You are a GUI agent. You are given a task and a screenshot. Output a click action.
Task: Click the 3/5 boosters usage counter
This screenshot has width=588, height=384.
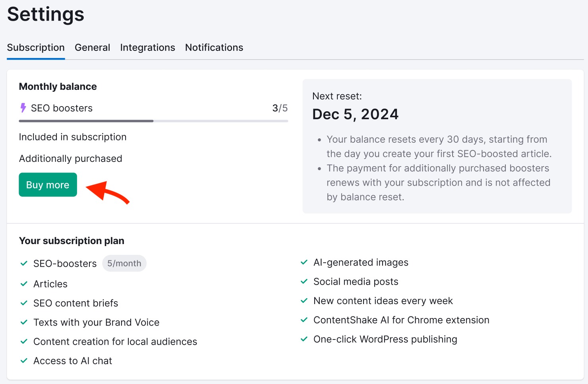point(280,108)
